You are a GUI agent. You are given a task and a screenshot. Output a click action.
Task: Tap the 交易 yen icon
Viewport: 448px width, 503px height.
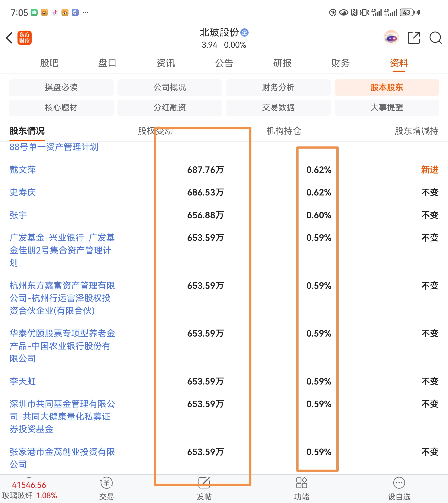click(107, 483)
